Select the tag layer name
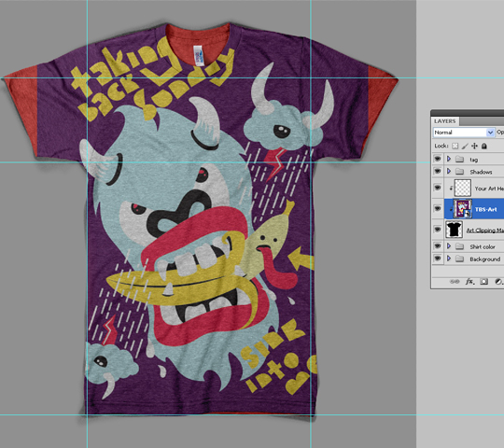Screen dimensions: 504x448 click(x=473, y=160)
